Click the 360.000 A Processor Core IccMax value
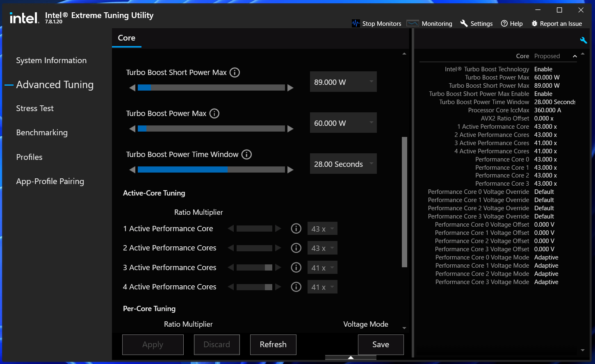Image resolution: width=595 pixels, height=364 pixels. tap(547, 110)
